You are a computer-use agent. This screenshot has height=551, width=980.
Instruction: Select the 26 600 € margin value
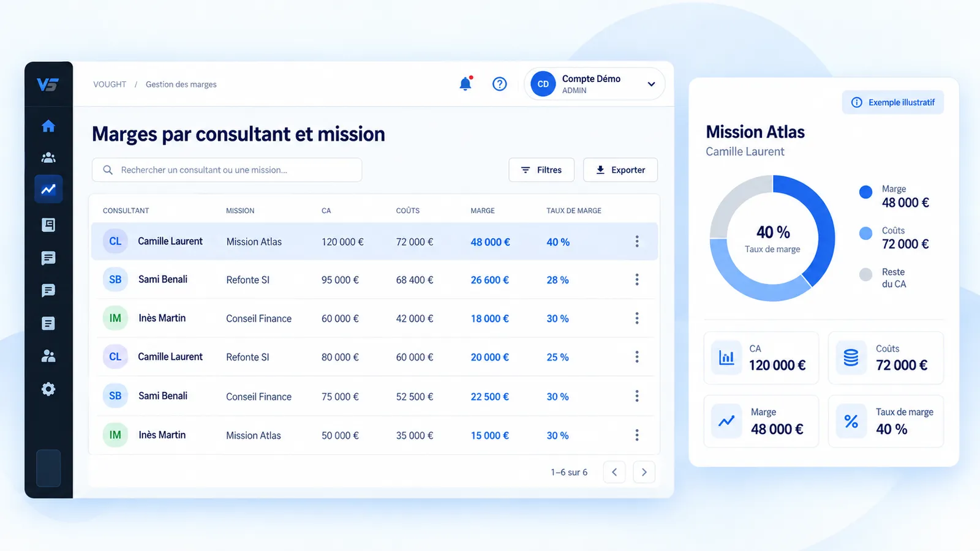point(490,280)
